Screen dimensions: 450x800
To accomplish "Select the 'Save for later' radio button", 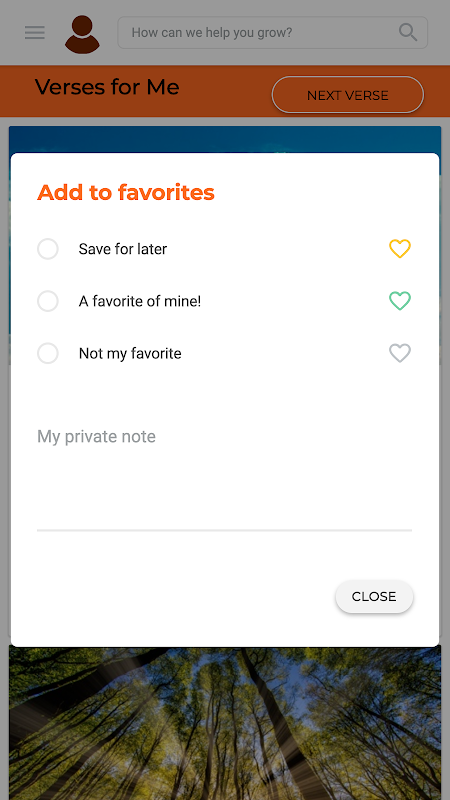I will coord(48,249).
